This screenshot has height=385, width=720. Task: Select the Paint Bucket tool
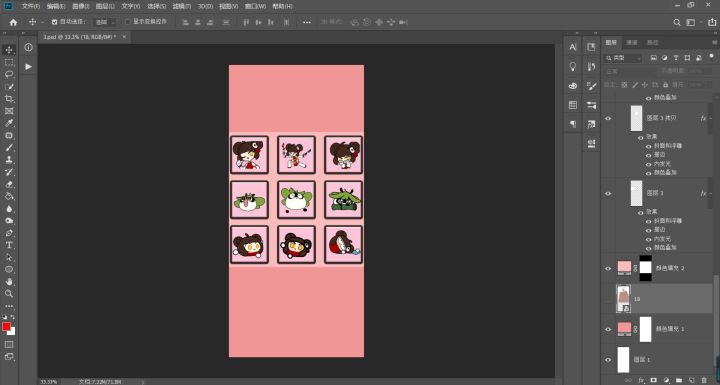(x=9, y=197)
